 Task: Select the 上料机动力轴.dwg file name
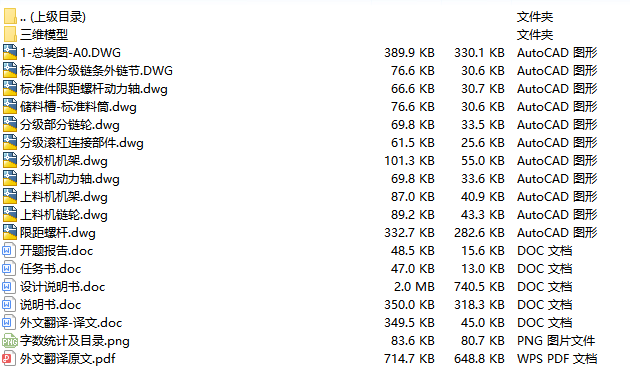tap(70, 179)
